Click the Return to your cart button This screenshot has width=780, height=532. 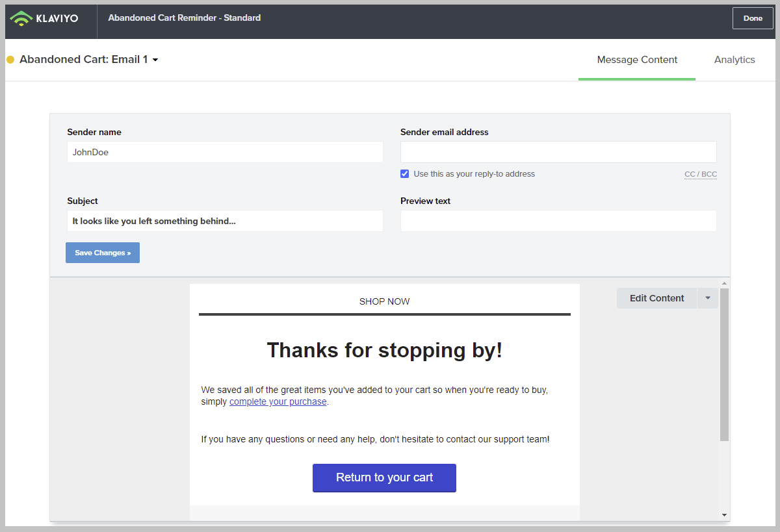(384, 477)
